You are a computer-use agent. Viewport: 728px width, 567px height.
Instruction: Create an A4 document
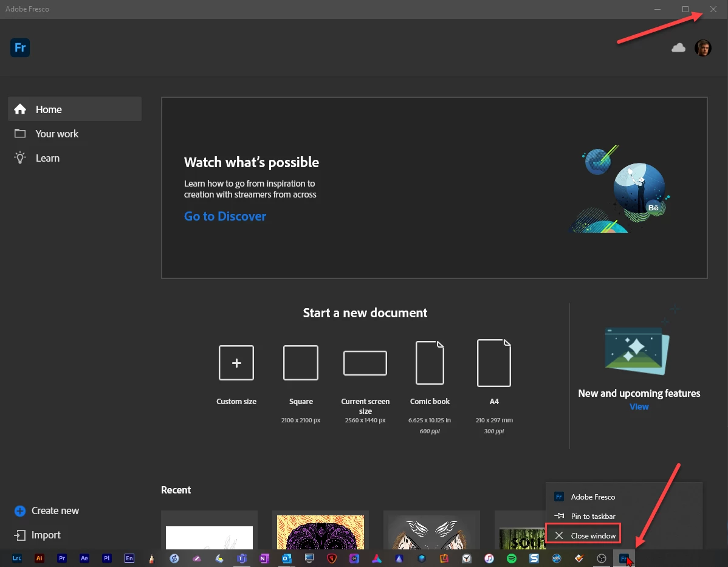coord(494,363)
